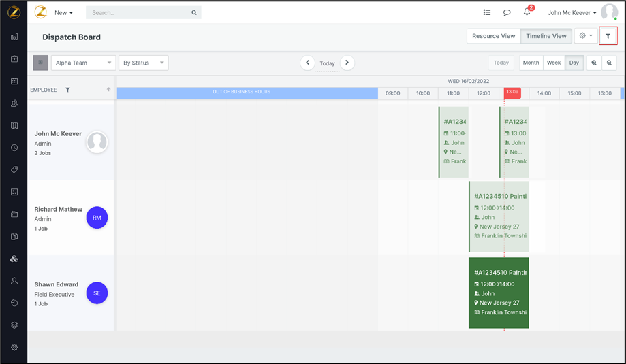This screenshot has height=364, width=626.
Task: Open the map icon in left sidebar
Action: [14, 126]
